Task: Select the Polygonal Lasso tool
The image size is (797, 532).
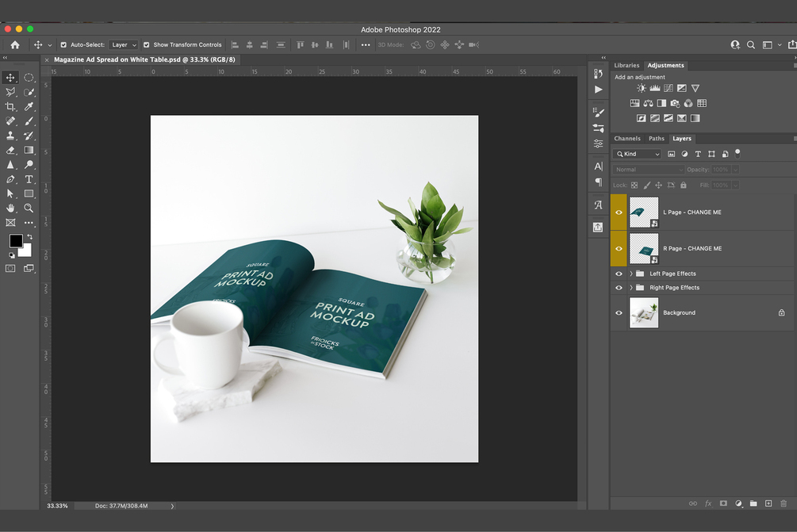Action: pos(10,92)
